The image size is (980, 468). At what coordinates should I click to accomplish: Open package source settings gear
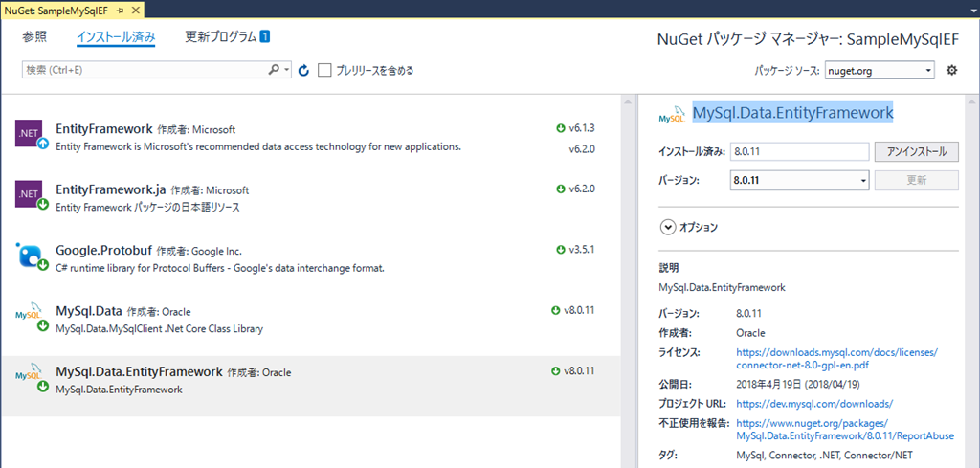click(951, 71)
